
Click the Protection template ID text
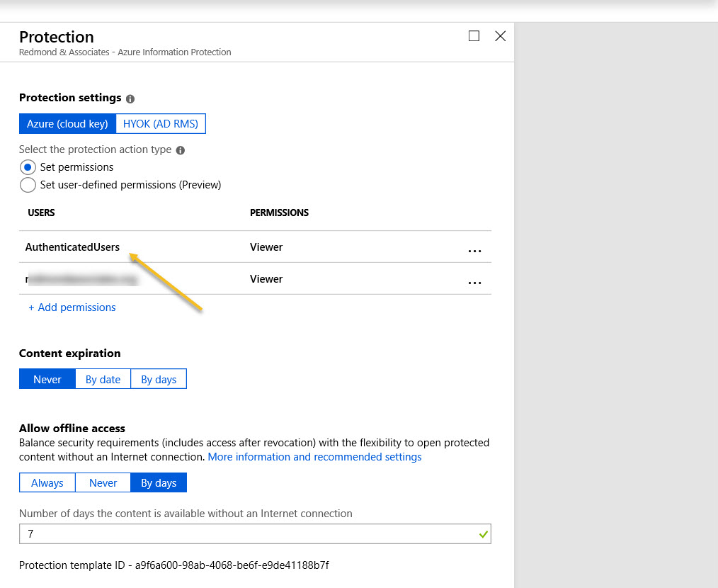pyautogui.click(x=174, y=565)
